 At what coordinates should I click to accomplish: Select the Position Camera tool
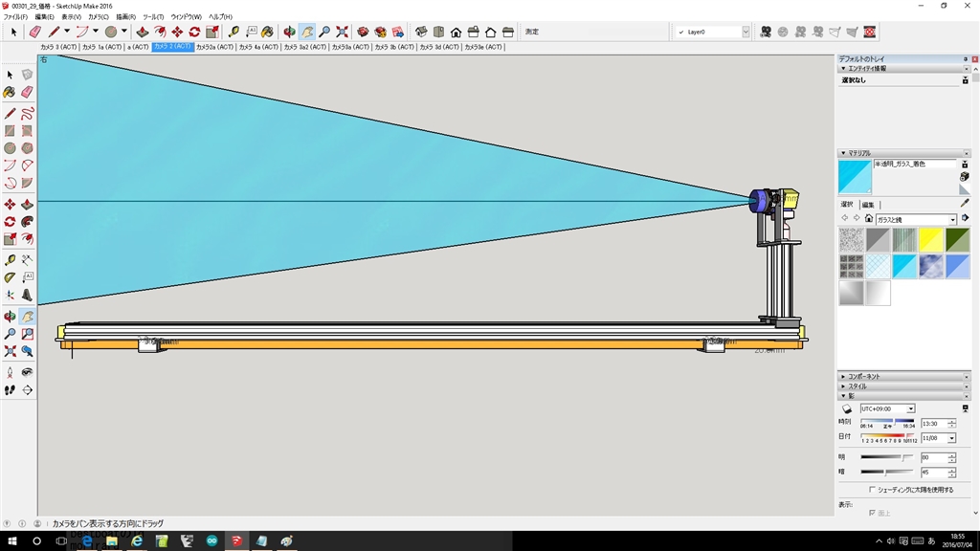(x=10, y=373)
